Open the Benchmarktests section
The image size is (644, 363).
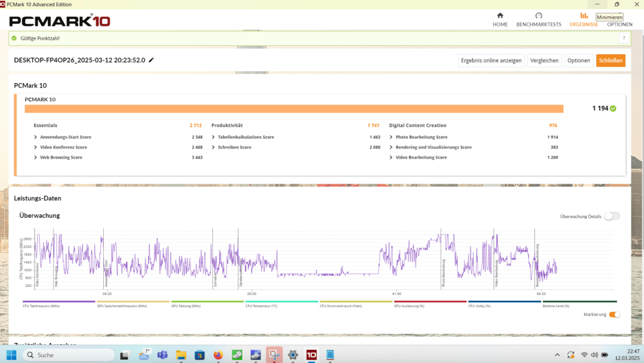pos(538,20)
